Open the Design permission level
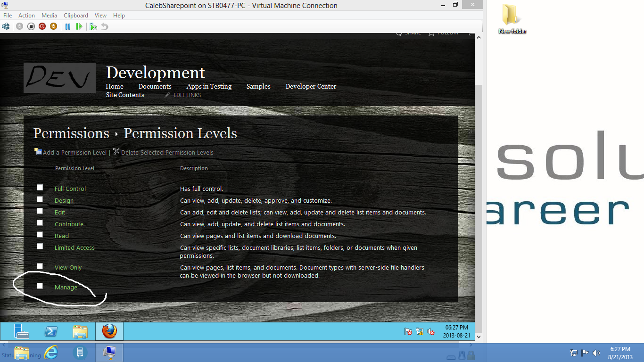The height and width of the screenshot is (362, 644). click(x=64, y=201)
